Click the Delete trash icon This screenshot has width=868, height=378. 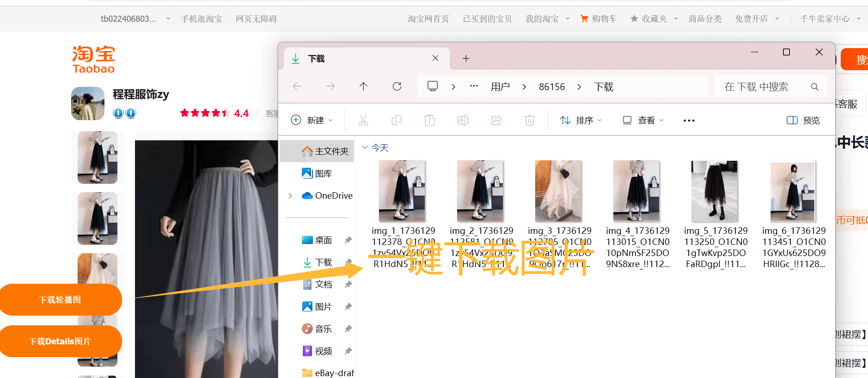[530, 120]
